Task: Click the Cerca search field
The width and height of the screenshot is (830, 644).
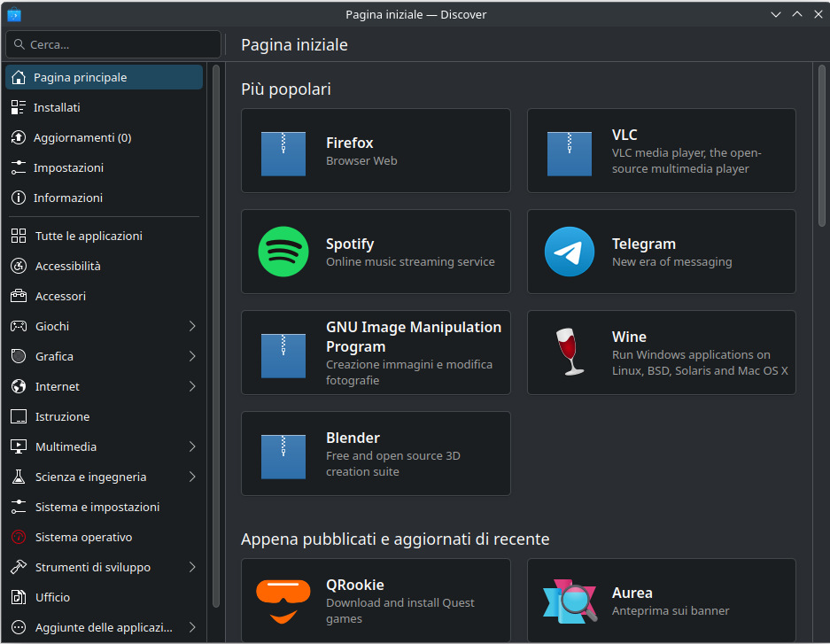Action: (x=113, y=44)
